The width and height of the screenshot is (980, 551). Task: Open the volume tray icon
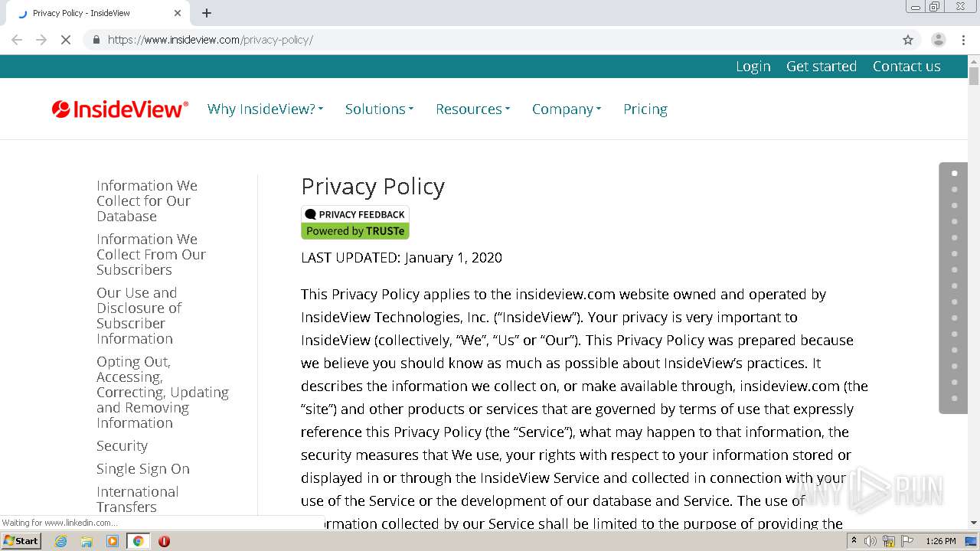[x=871, y=541]
